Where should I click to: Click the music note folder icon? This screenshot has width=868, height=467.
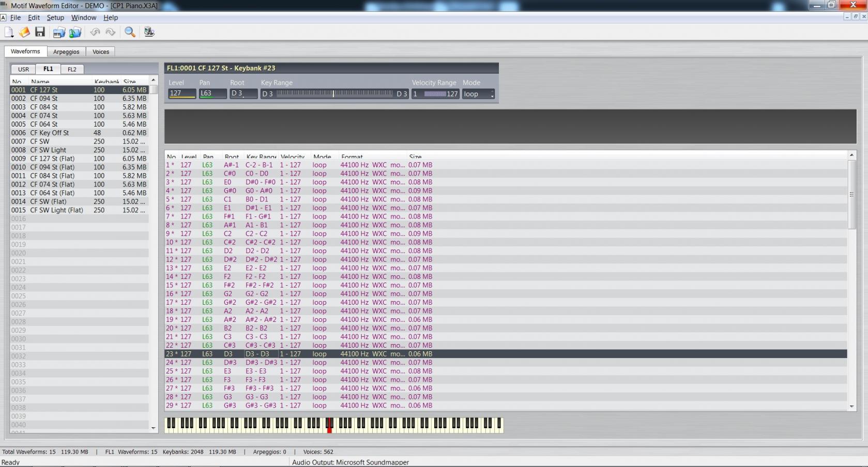pyautogui.click(x=75, y=32)
